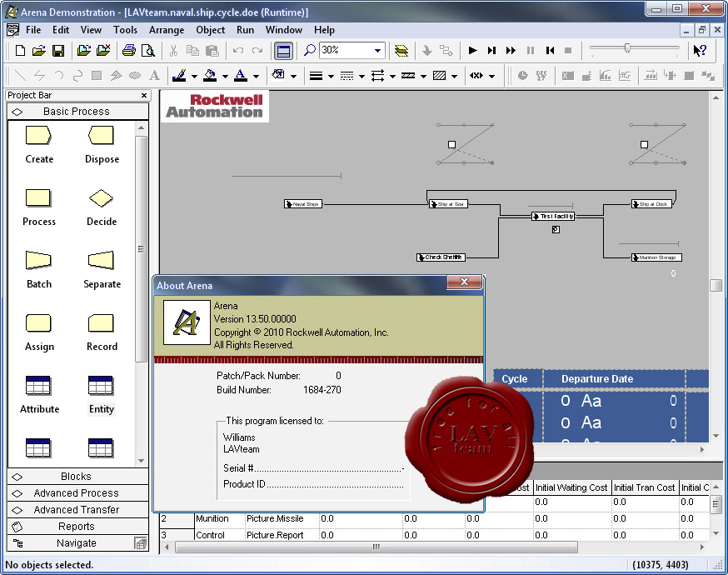The width and height of the screenshot is (728, 575).
Task: Select the Process module
Action: pyautogui.click(x=39, y=207)
